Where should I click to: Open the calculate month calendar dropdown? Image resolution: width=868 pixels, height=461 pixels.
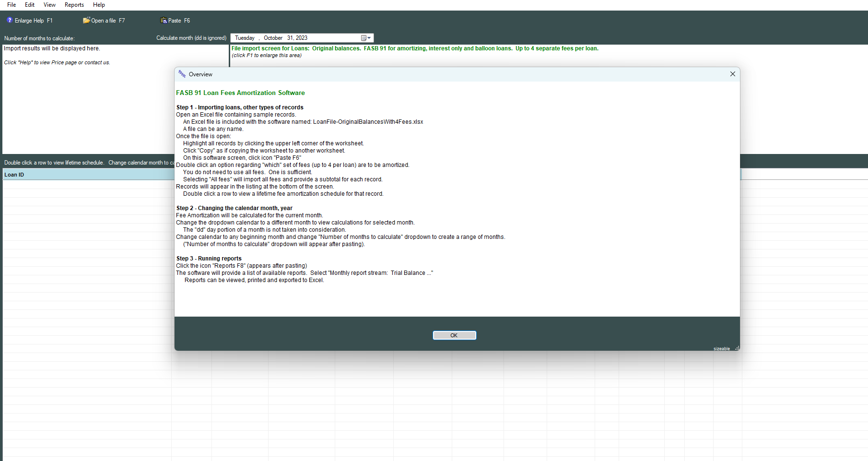(x=366, y=38)
